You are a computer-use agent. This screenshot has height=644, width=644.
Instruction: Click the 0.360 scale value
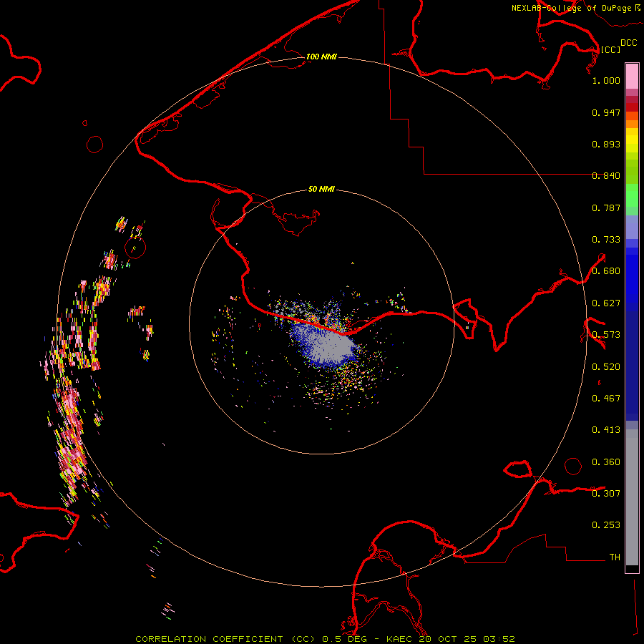click(x=606, y=462)
